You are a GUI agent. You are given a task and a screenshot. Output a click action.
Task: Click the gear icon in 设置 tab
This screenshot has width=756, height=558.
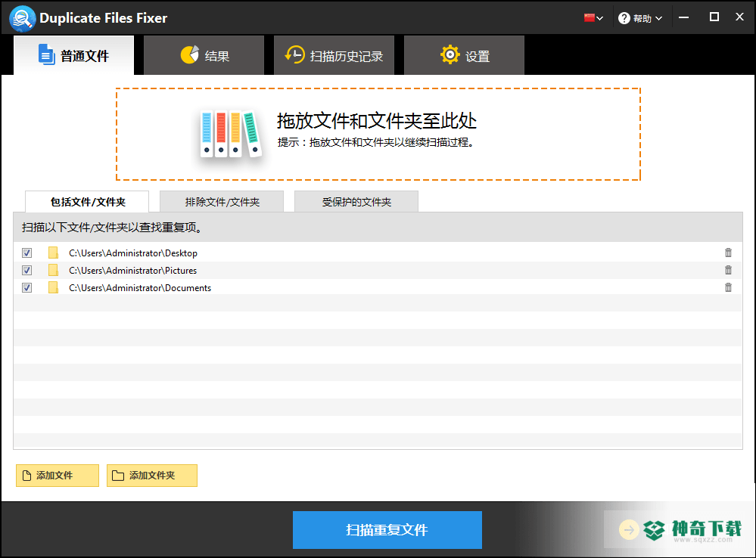(450, 55)
